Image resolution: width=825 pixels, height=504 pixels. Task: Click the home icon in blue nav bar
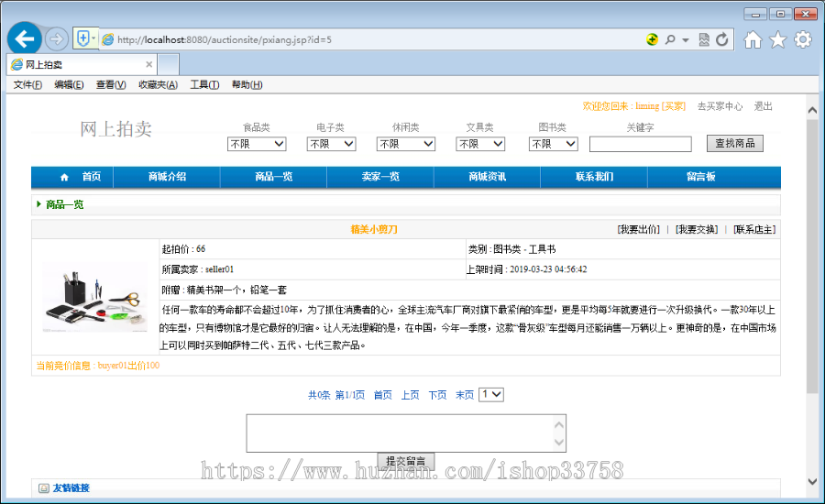pyautogui.click(x=64, y=177)
